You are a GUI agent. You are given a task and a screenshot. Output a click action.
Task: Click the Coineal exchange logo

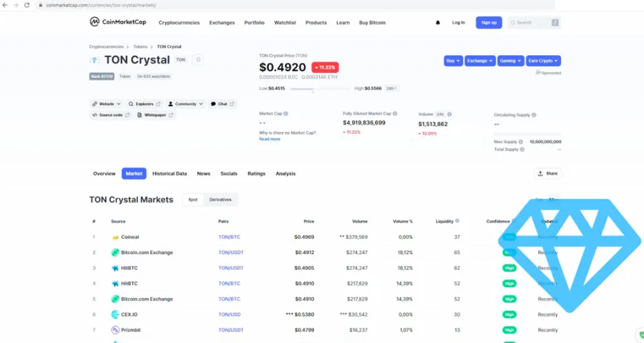click(115, 237)
